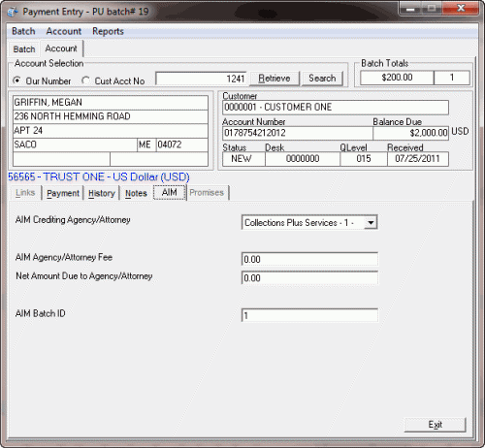Click the 56565 - TRUST ONE - US Dollar label
The height and width of the screenshot is (448, 485).
[x=99, y=177]
